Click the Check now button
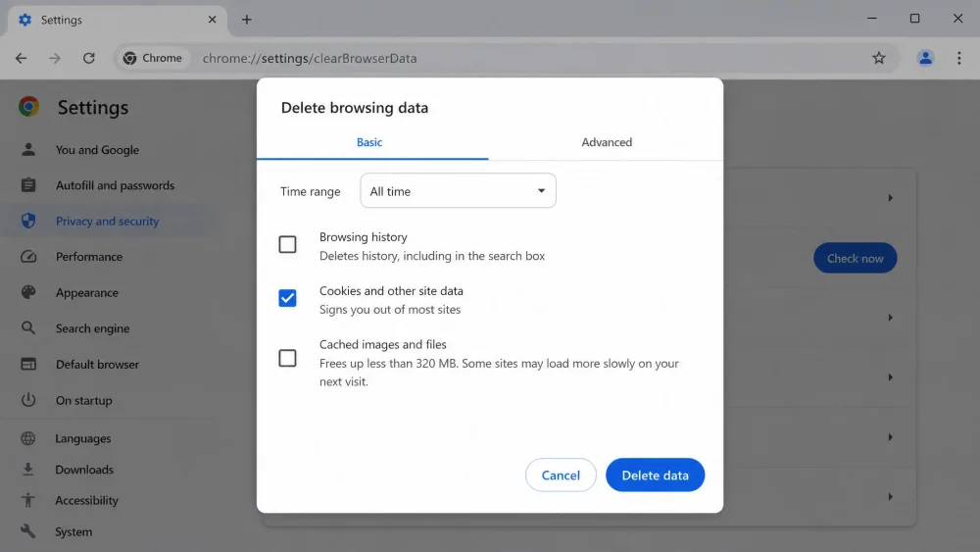The width and height of the screenshot is (980, 552). coord(855,258)
